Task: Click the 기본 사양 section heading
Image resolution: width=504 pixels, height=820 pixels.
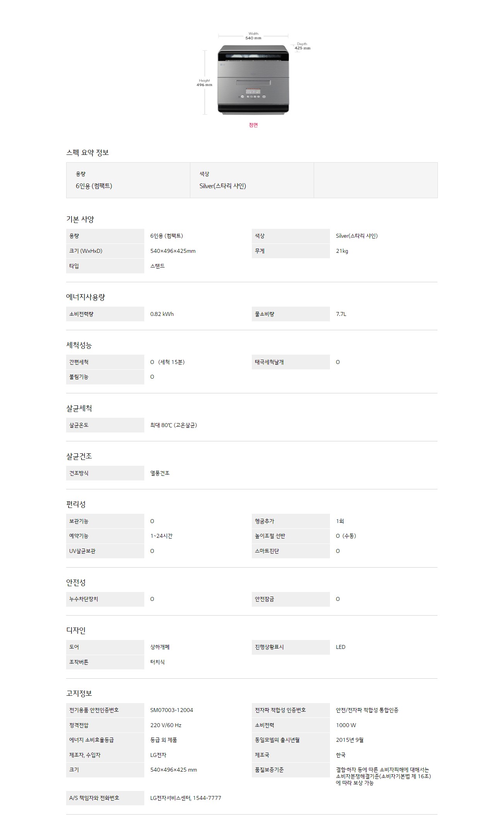Action: 80,219
